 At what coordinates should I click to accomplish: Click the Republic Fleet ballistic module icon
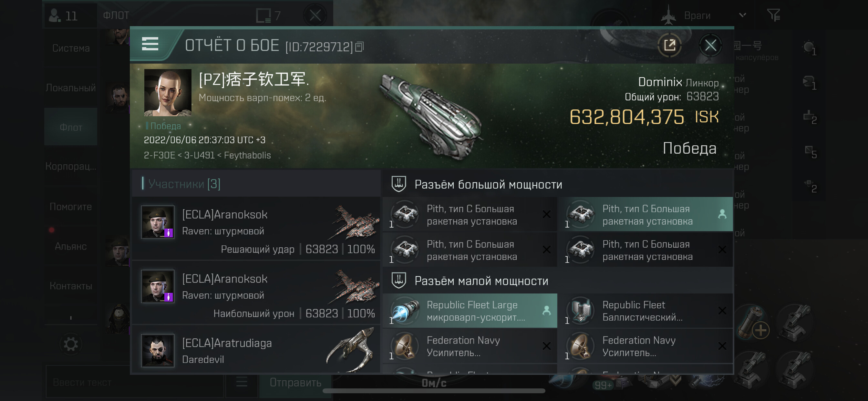coord(581,311)
